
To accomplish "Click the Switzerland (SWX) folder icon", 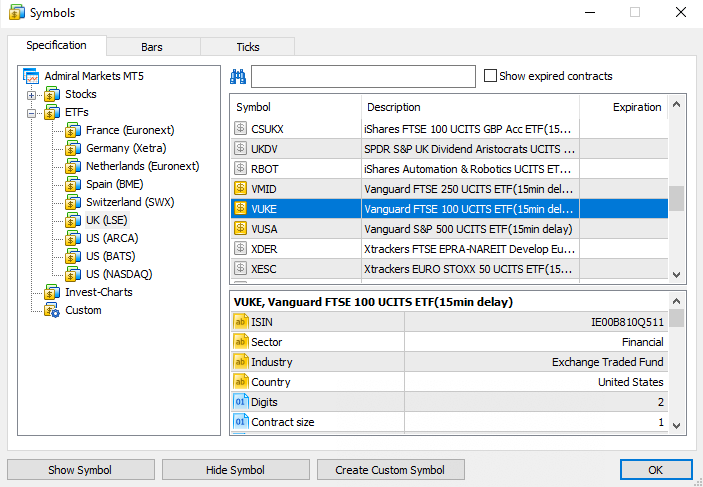I will [x=73, y=202].
